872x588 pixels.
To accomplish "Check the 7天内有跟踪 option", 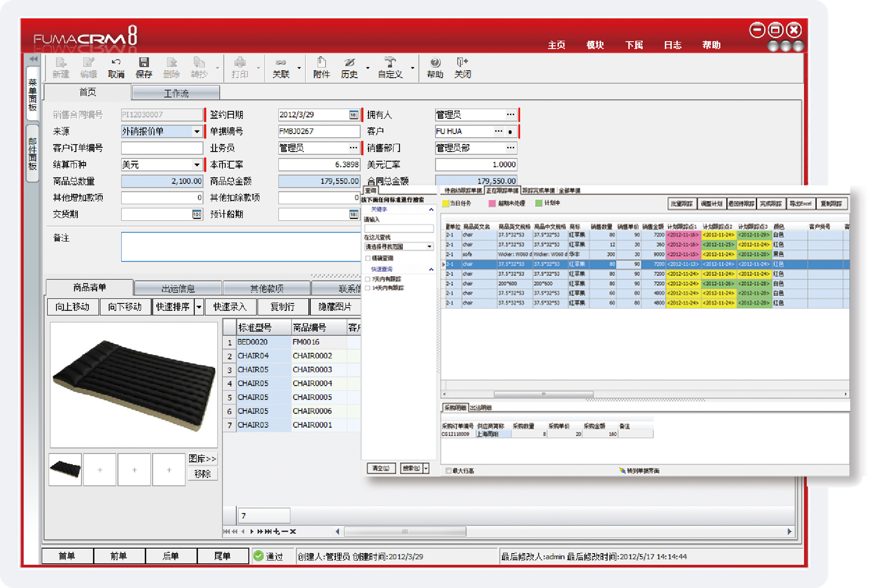I will (368, 279).
